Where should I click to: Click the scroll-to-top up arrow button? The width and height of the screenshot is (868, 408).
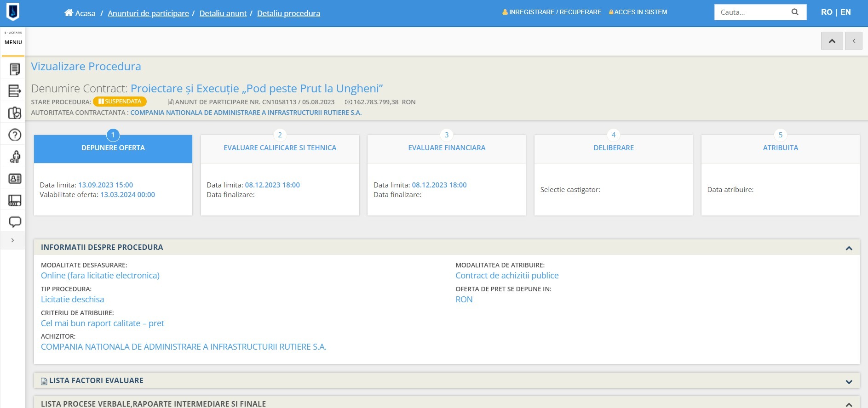click(x=832, y=41)
